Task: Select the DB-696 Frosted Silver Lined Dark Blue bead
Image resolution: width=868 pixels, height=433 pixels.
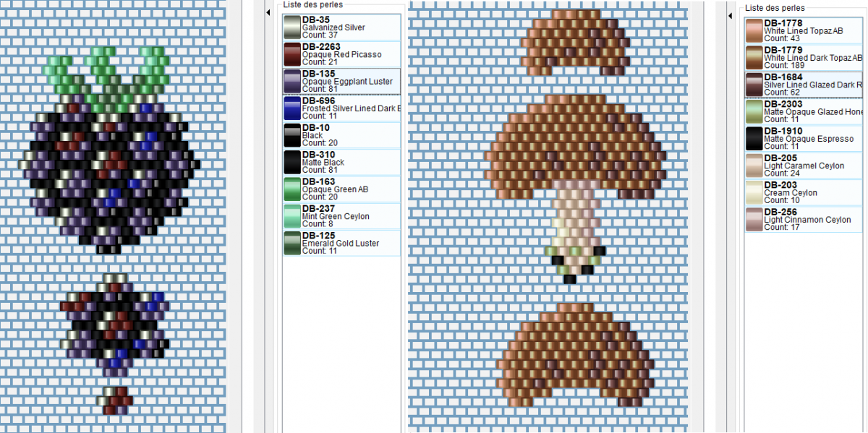Action: point(340,108)
